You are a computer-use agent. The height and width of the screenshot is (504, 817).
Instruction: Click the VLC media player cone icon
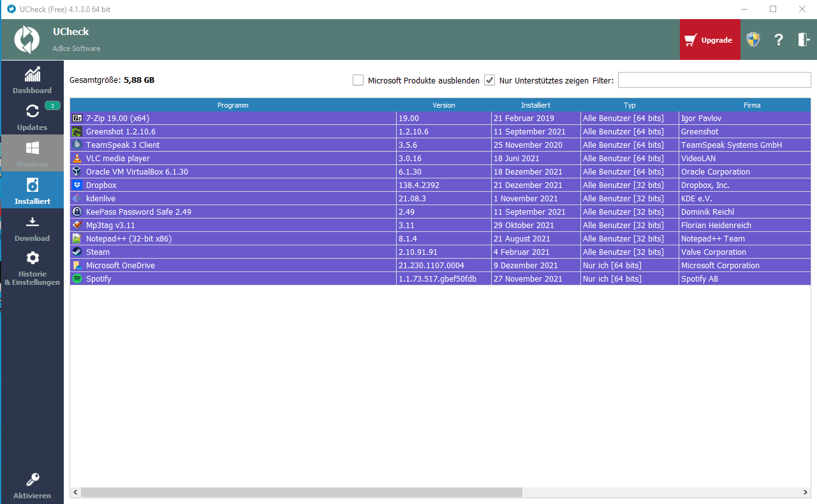[77, 159]
